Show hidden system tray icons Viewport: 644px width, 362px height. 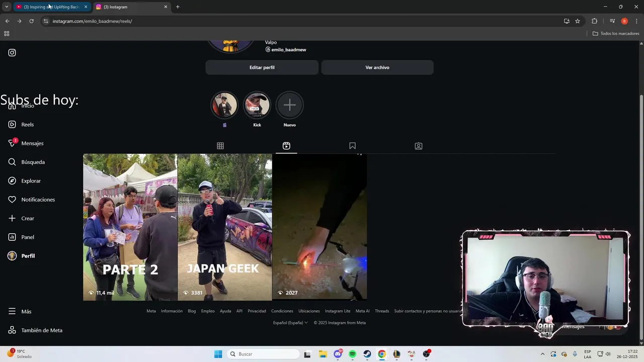(x=542, y=354)
